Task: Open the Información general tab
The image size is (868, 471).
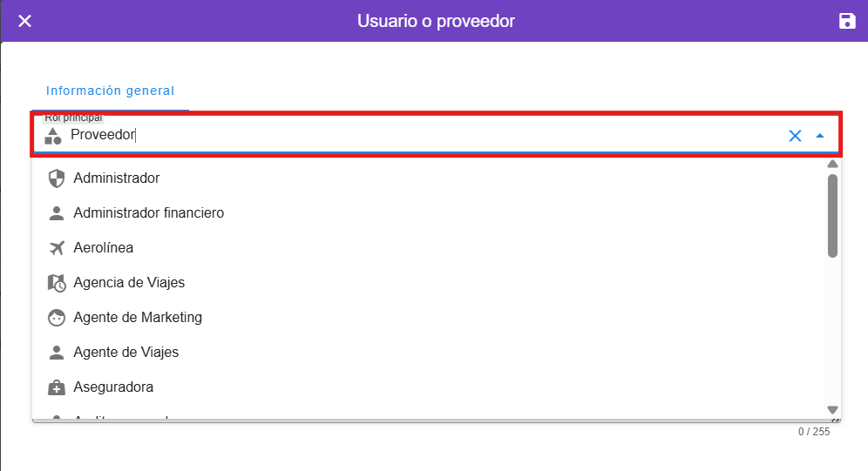Action: click(x=111, y=91)
